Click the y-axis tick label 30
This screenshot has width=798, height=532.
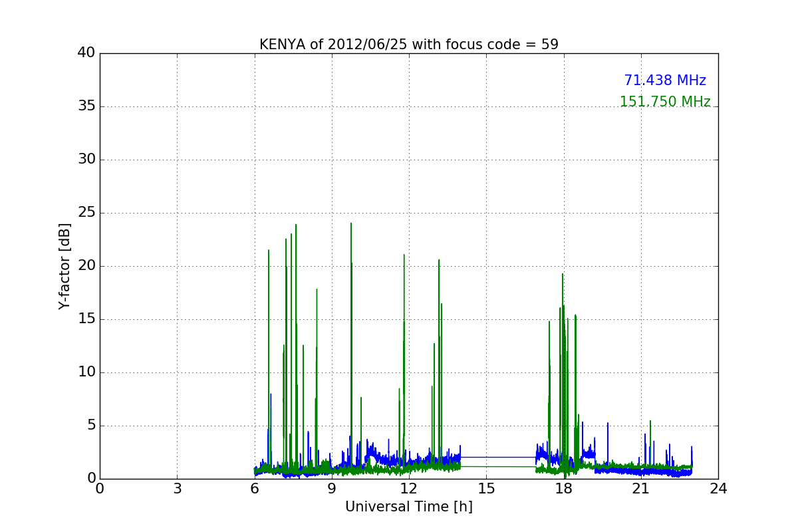(86, 160)
